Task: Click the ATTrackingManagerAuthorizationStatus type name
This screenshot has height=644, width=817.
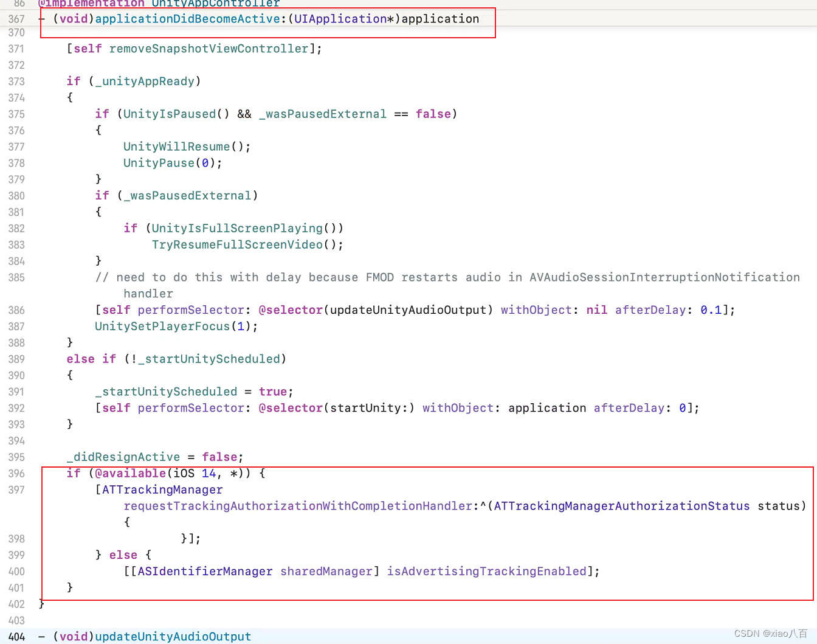Action: tap(622, 506)
